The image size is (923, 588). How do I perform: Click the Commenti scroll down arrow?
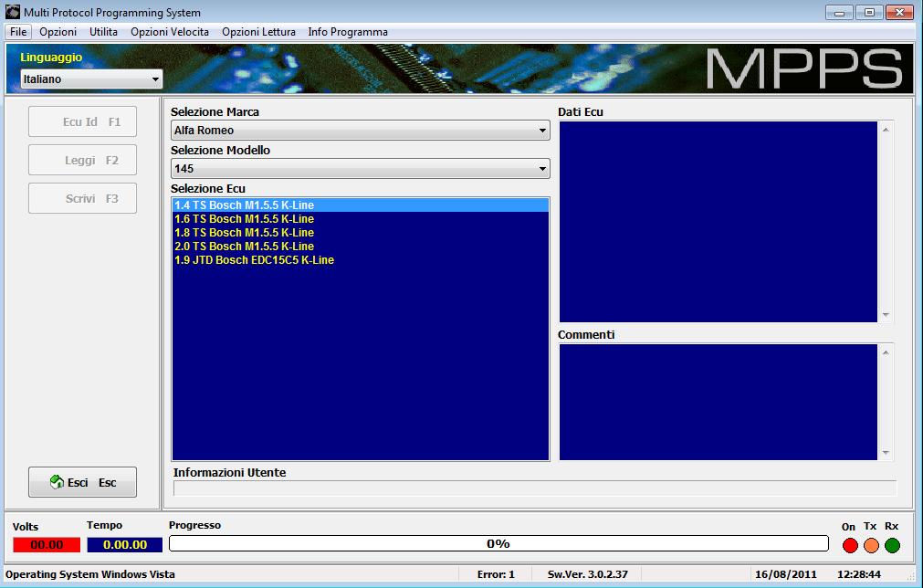click(886, 453)
